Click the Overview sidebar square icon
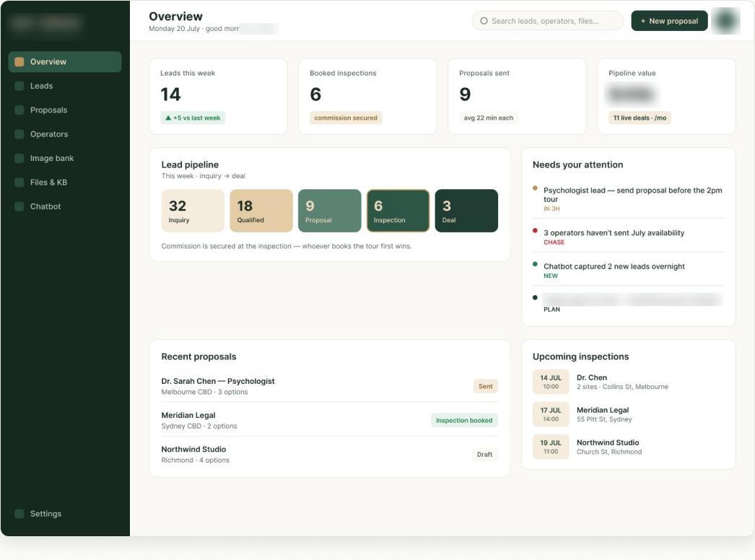This screenshot has width=755, height=560. [x=19, y=61]
